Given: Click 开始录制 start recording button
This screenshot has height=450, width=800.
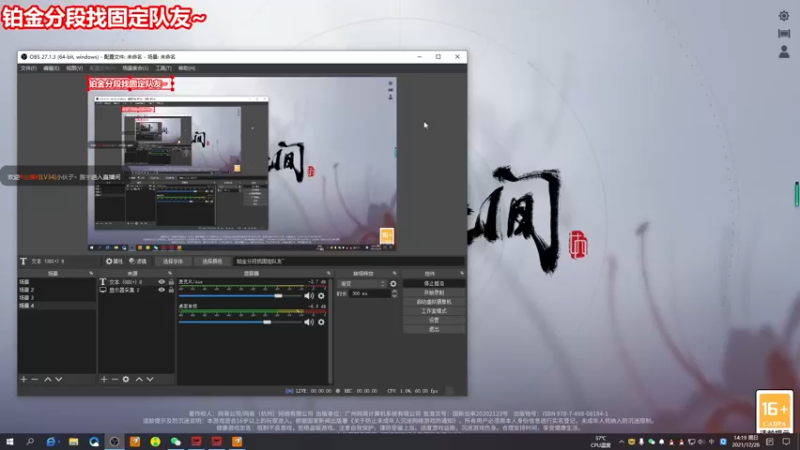Looking at the screenshot, I should click(x=434, y=292).
